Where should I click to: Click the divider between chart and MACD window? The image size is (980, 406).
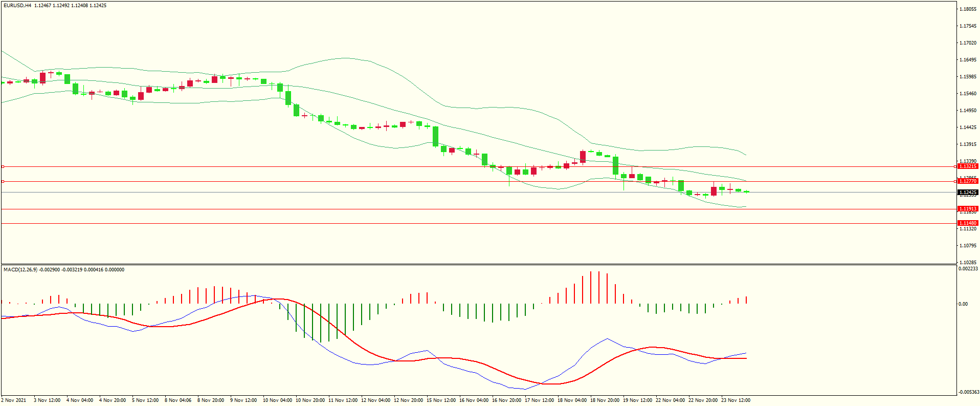(x=478, y=264)
